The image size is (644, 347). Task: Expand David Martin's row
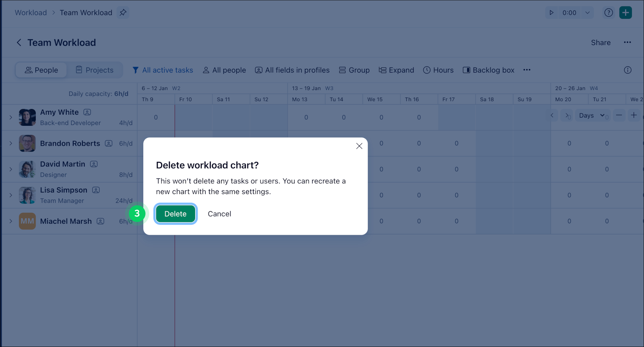(x=11, y=169)
